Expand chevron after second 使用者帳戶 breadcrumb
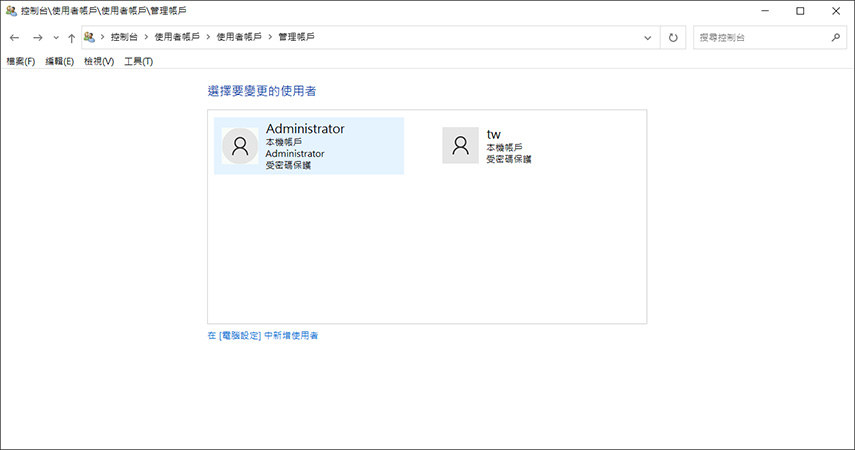The image size is (855, 450). (270, 37)
